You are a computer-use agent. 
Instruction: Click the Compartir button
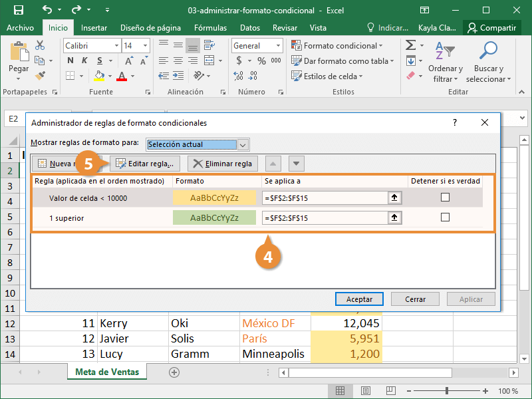pyautogui.click(x=491, y=28)
